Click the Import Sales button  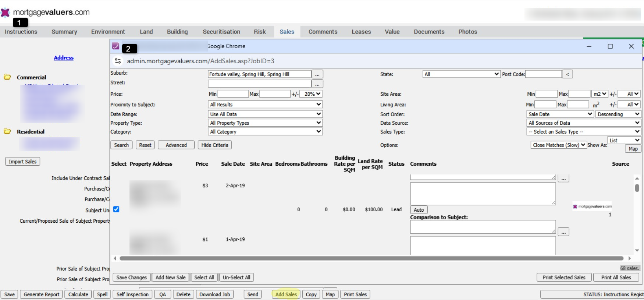click(23, 162)
